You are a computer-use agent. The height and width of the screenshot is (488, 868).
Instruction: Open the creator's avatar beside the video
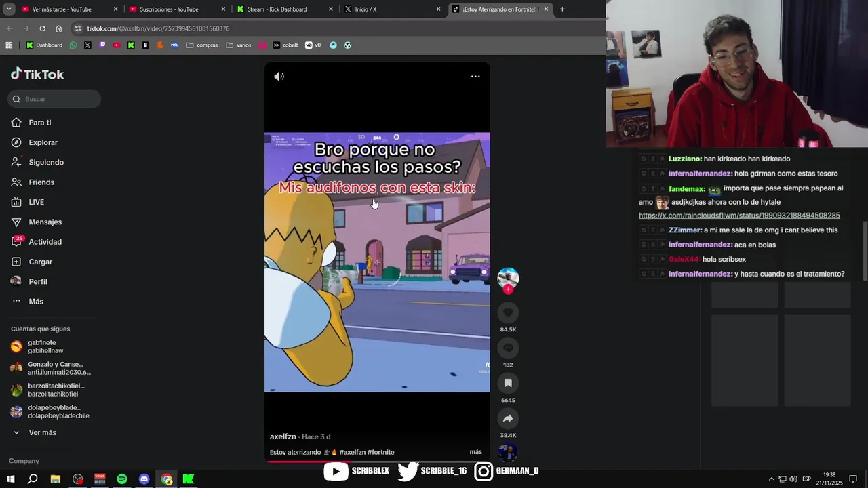508,277
